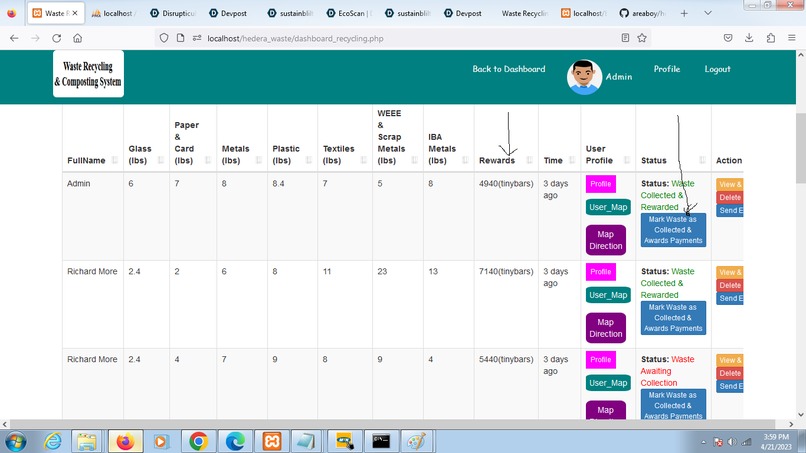This screenshot has width=806, height=453.
Task: Click User_Map in 5440(tinybars) row
Action: tap(608, 383)
